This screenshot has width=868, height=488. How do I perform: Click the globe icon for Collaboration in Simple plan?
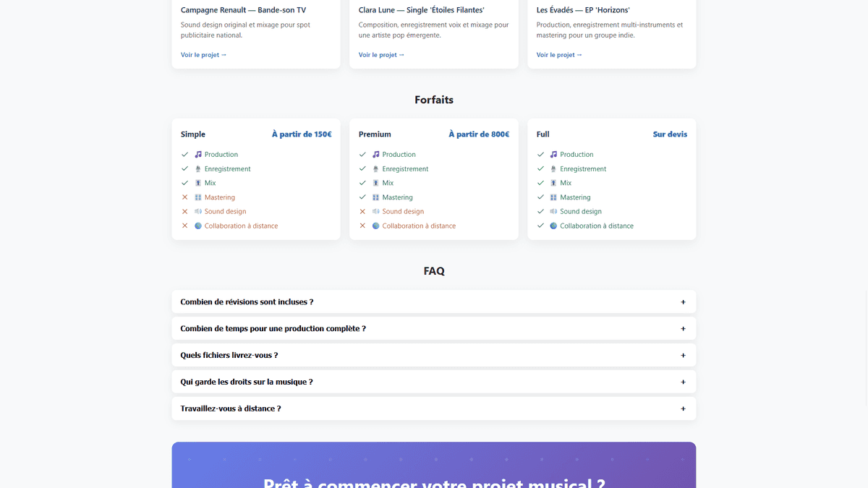198,226
